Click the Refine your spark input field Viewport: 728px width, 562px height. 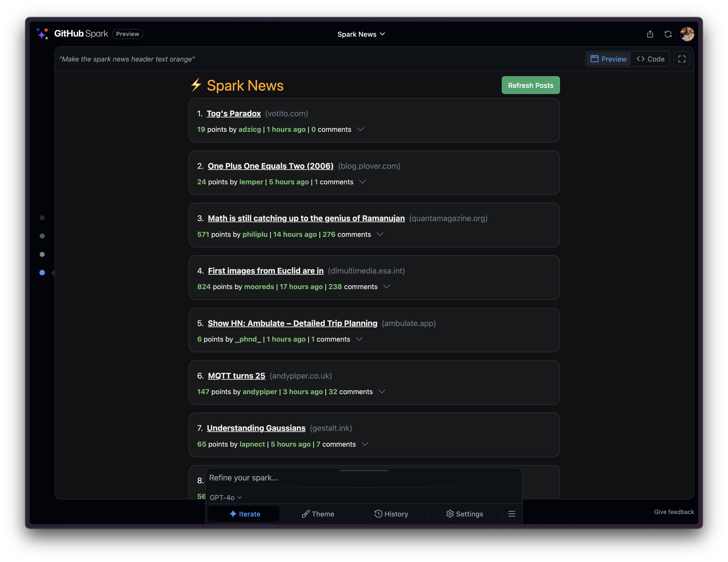363,478
